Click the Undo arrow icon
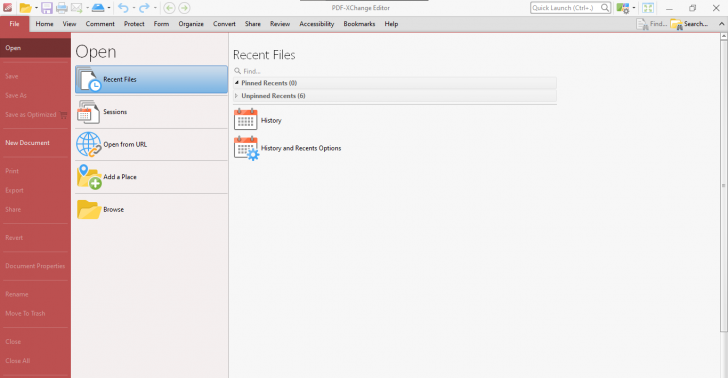 123,8
